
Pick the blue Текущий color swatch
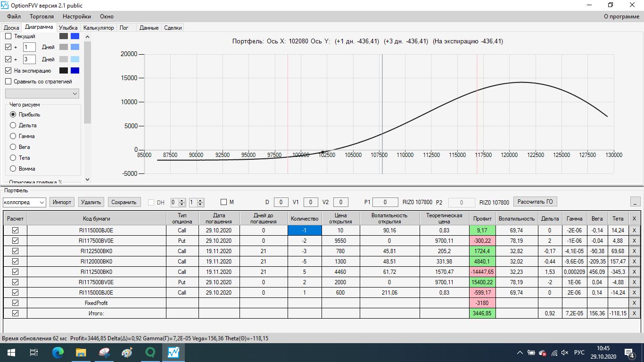(75, 36)
